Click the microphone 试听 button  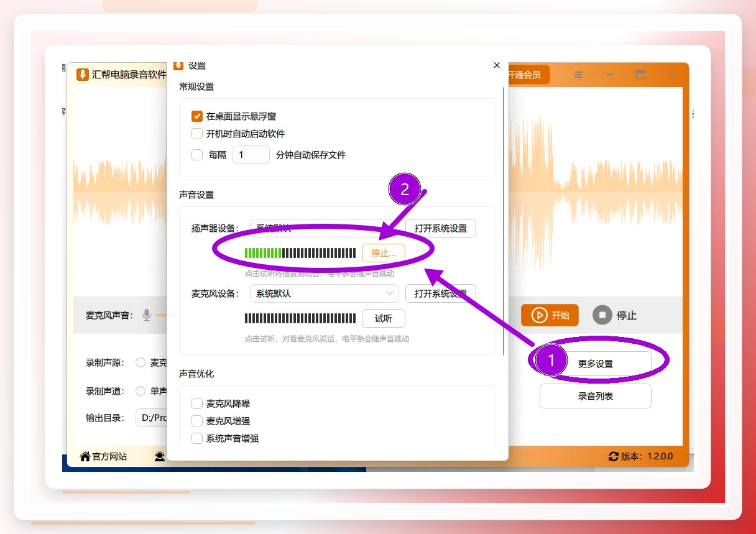(x=384, y=318)
